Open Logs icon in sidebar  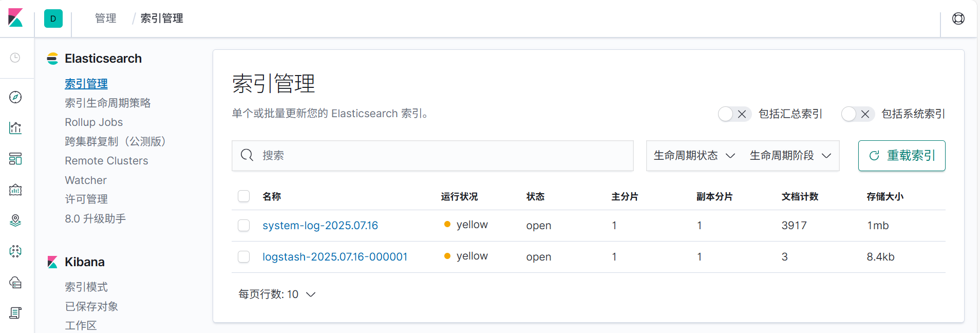15,313
